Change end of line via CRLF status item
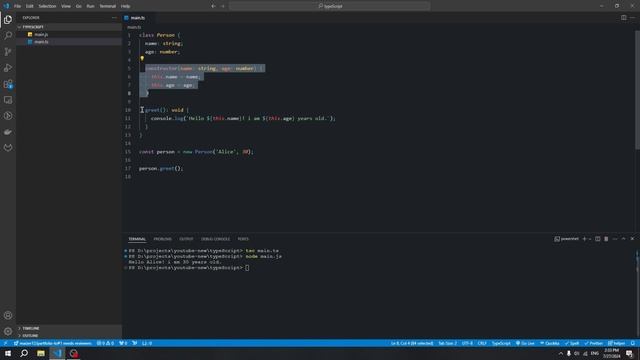 point(482,343)
